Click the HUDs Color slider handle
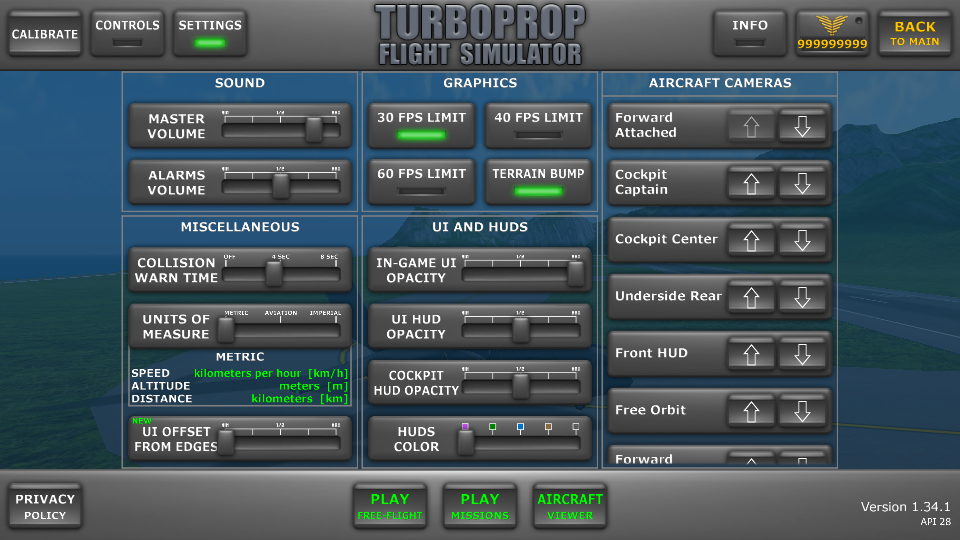The width and height of the screenshot is (960, 540). click(466, 443)
